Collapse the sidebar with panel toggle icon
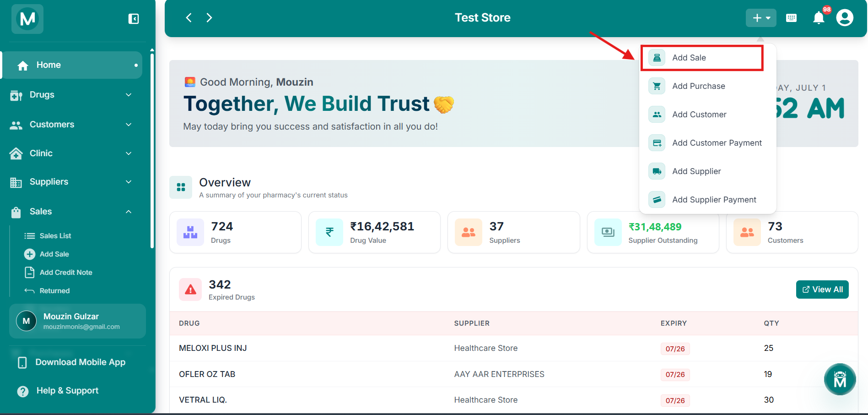The height and width of the screenshot is (415, 868). coord(134,19)
